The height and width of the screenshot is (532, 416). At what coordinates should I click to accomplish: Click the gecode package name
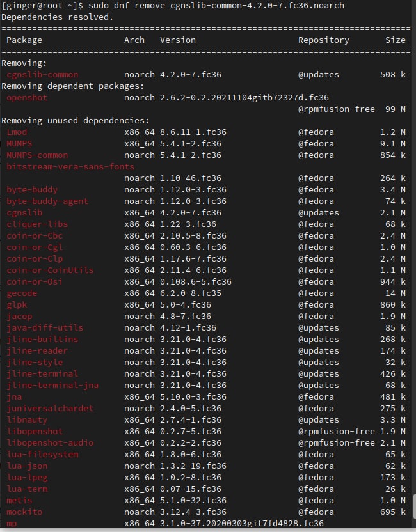pos(22,293)
